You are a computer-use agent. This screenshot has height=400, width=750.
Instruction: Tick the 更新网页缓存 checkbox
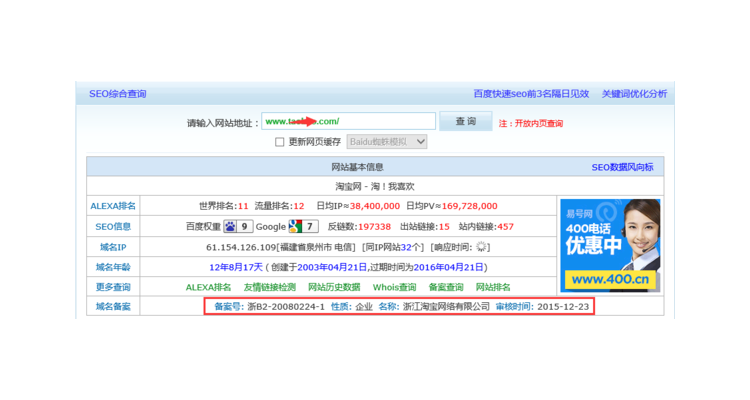(x=280, y=142)
